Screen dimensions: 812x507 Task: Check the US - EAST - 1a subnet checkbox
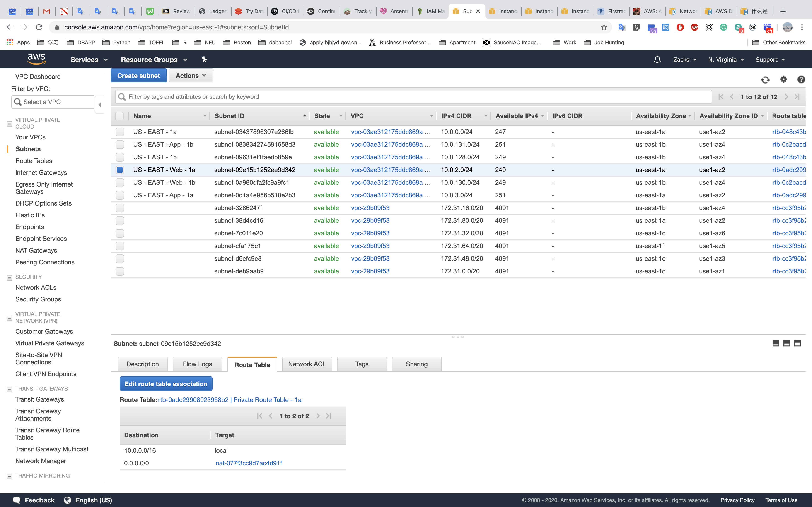pos(120,132)
